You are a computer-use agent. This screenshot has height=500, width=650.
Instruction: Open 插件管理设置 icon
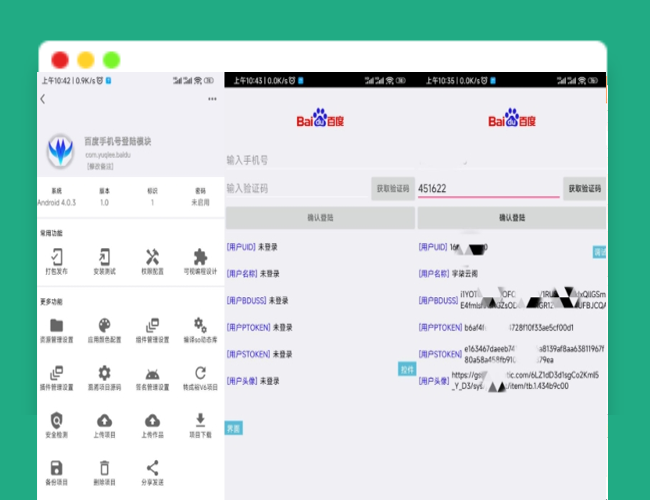pyautogui.click(x=57, y=373)
